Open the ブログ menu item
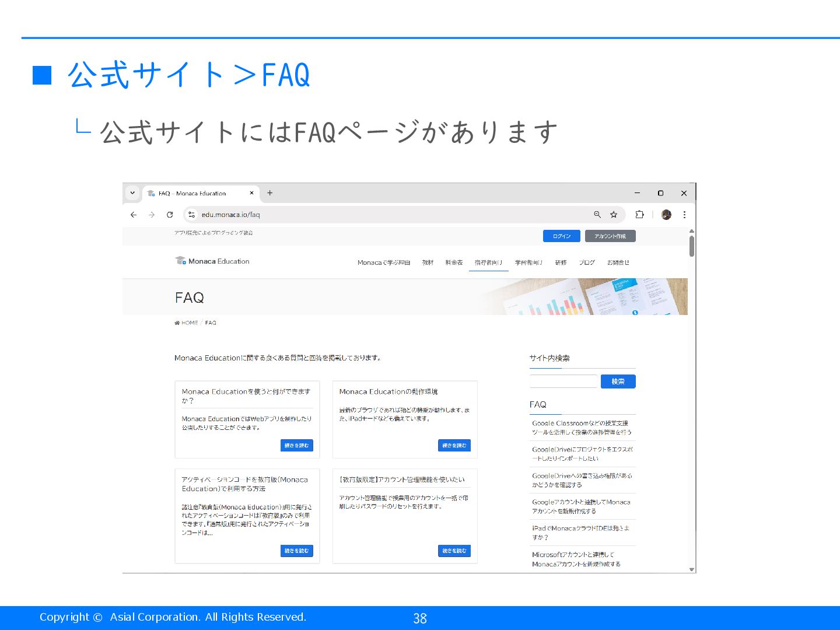 click(587, 262)
